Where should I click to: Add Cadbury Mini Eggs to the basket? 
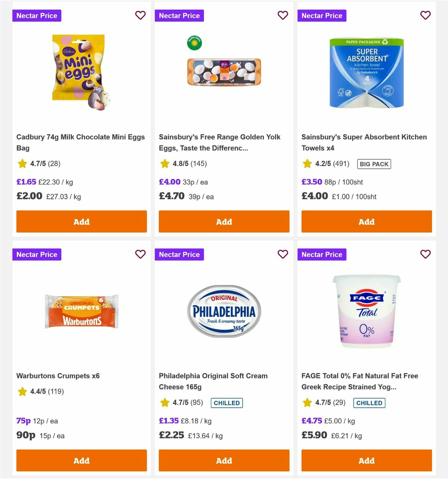tap(81, 221)
